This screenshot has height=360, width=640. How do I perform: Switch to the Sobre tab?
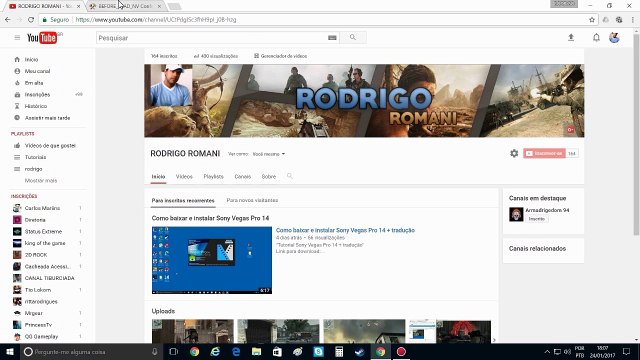269,176
